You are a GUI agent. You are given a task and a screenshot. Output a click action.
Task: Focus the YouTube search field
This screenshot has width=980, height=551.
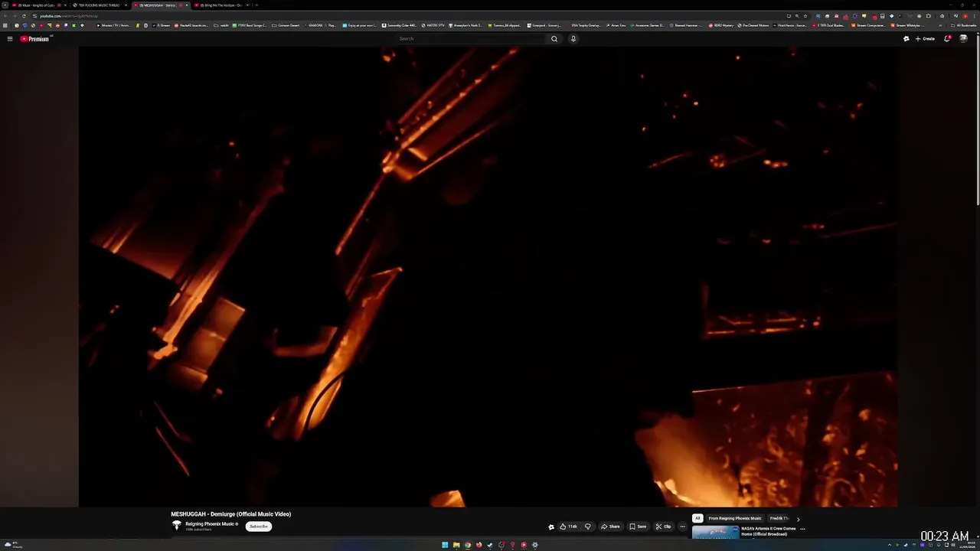click(471, 38)
